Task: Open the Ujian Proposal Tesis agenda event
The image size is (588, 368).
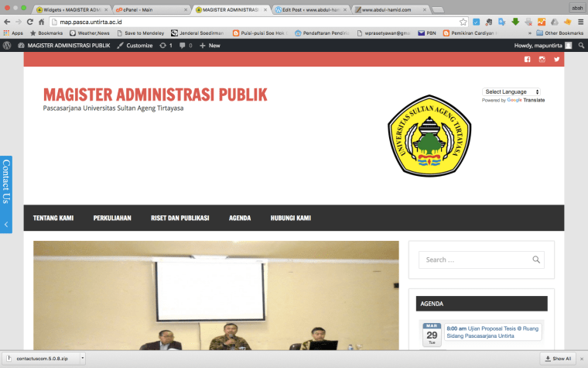Action: pyautogui.click(x=492, y=332)
